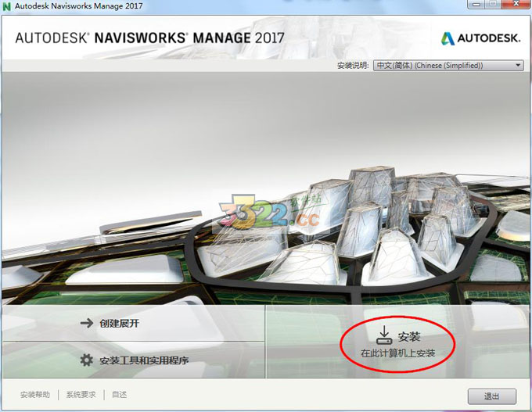The image size is (532, 412).
Task: Open the 系统要求 link
Action: tap(81, 395)
